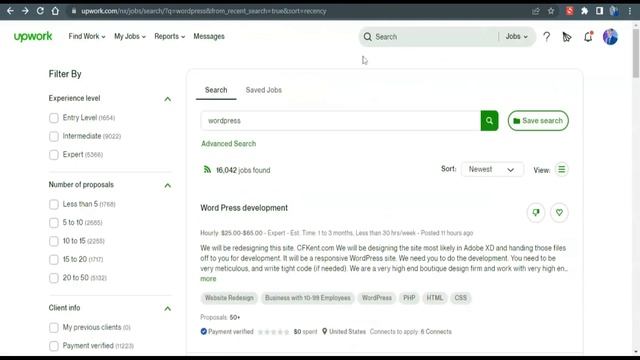The width and height of the screenshot is (640, 360).
Task: Click the United States location text
Action: [x=347, y=332]
